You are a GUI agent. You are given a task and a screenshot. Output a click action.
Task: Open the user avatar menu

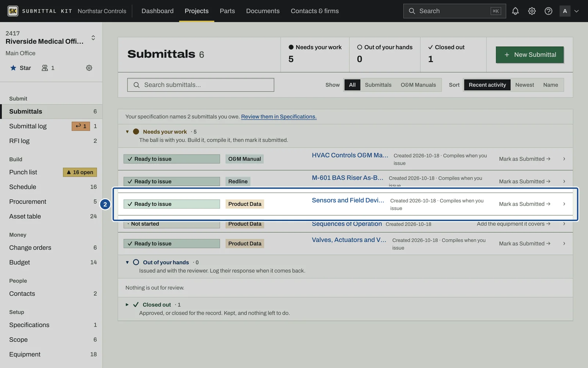pyautogui.click(x=569, y=11)
